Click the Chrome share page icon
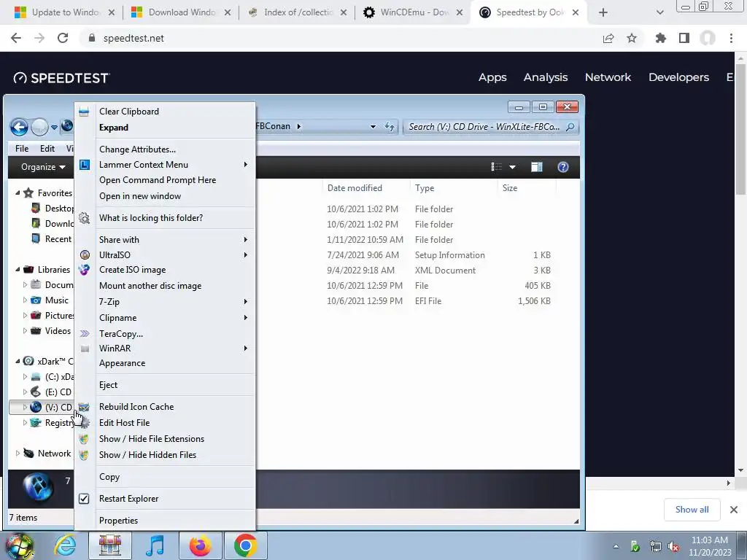Viewport: 747px width, 560px height. click(x=608, y=38)
